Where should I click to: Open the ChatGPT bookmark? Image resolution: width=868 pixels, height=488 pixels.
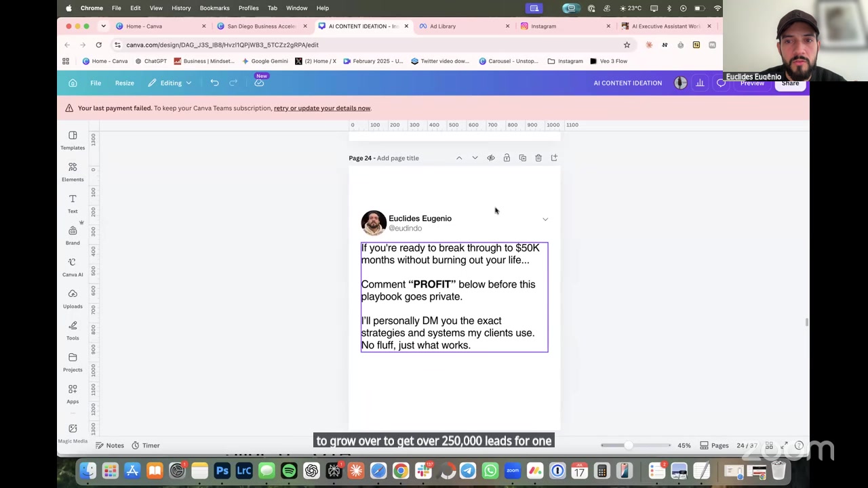tap(151, 61)
